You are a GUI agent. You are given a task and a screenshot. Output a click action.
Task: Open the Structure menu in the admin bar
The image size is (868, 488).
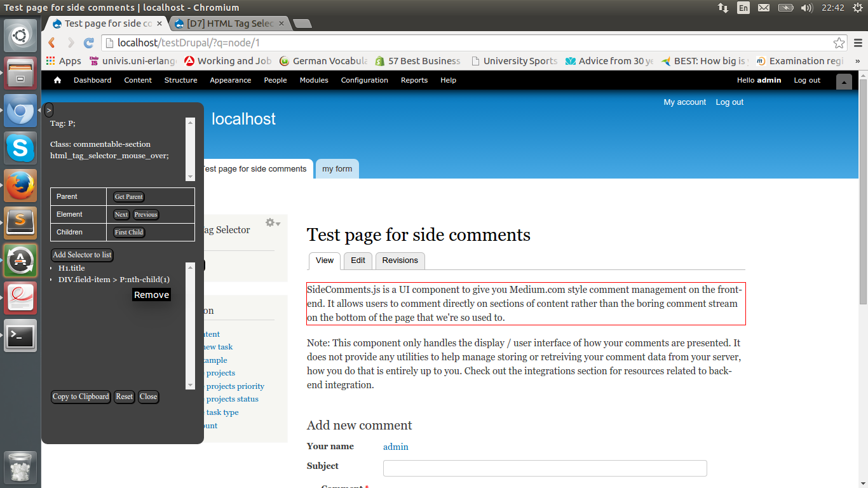pyautogui.click(x=180, y=80)
